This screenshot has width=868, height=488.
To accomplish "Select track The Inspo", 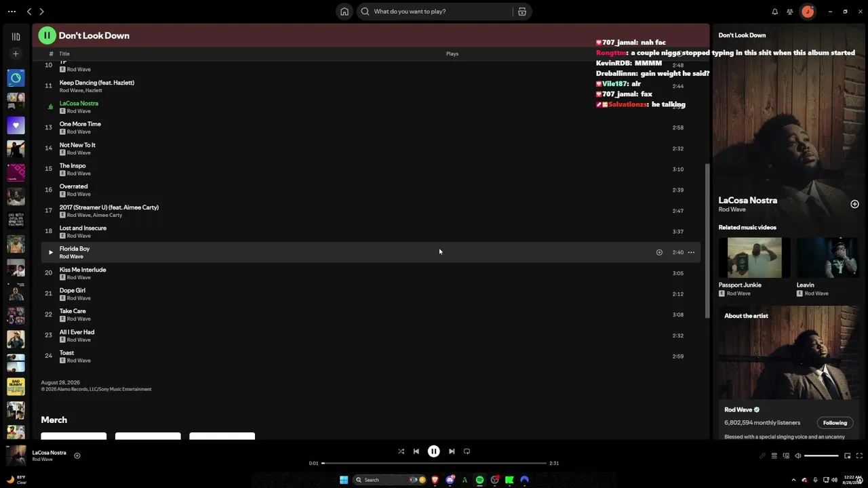I will [x=370, y=169].
